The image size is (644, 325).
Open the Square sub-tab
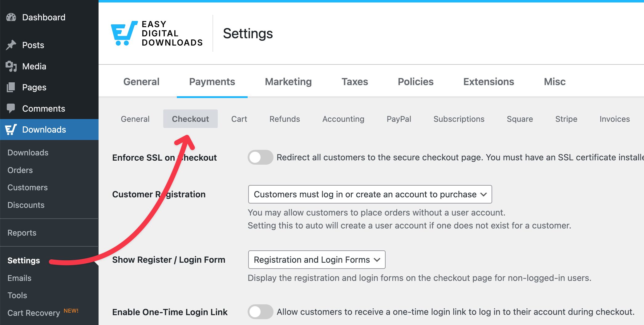(x=520, y=119)
